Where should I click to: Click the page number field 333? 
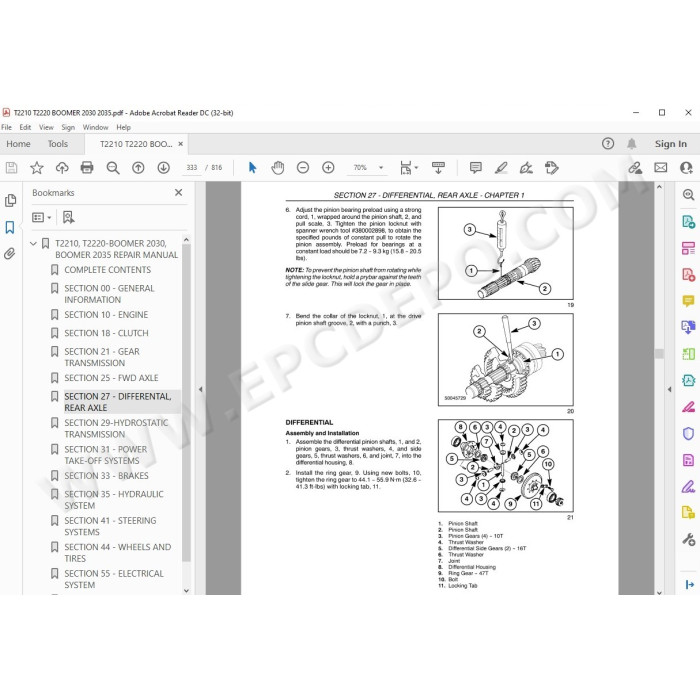coord(192,168)
